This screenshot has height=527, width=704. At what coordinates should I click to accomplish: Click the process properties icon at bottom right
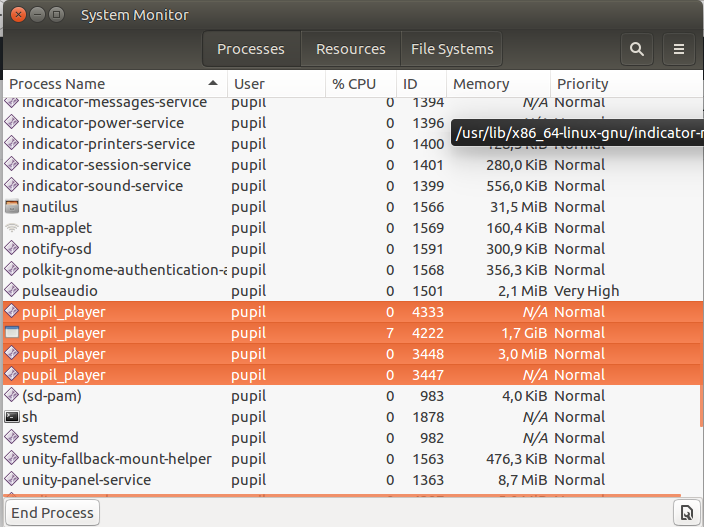[686, 512]
